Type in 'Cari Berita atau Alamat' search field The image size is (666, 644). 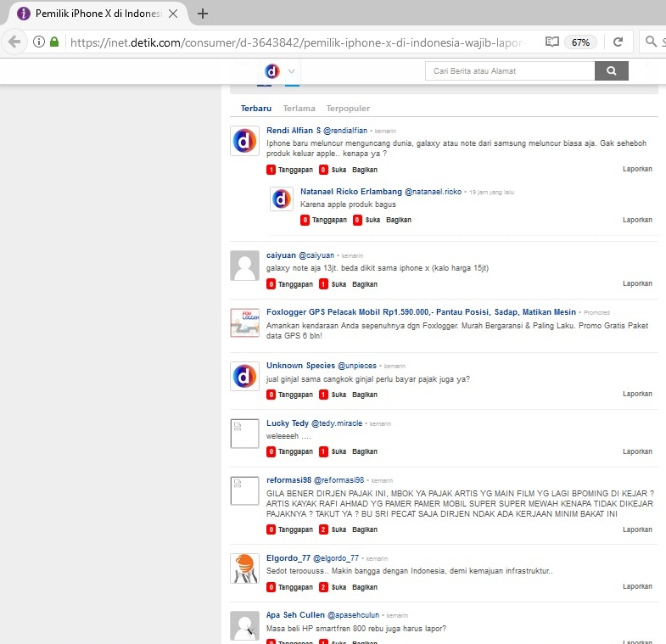click(509, 71)
